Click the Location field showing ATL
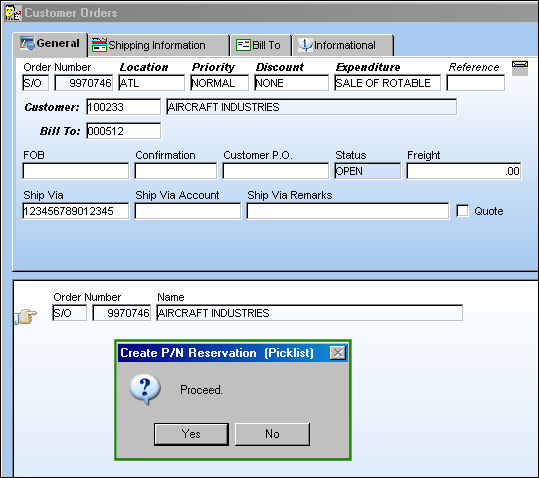The height and width of the screenshot is (478, 539). pyautogui.click(x=152, y=83)
